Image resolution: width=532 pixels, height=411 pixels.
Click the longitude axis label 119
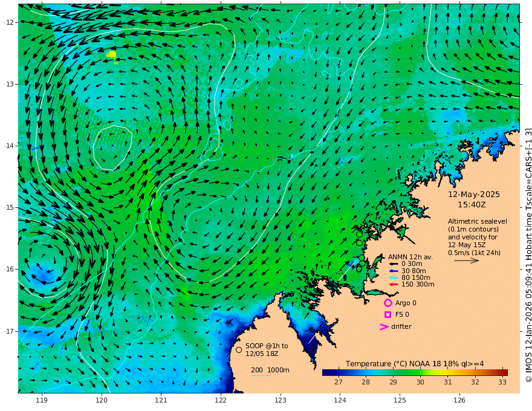point(42,400)
